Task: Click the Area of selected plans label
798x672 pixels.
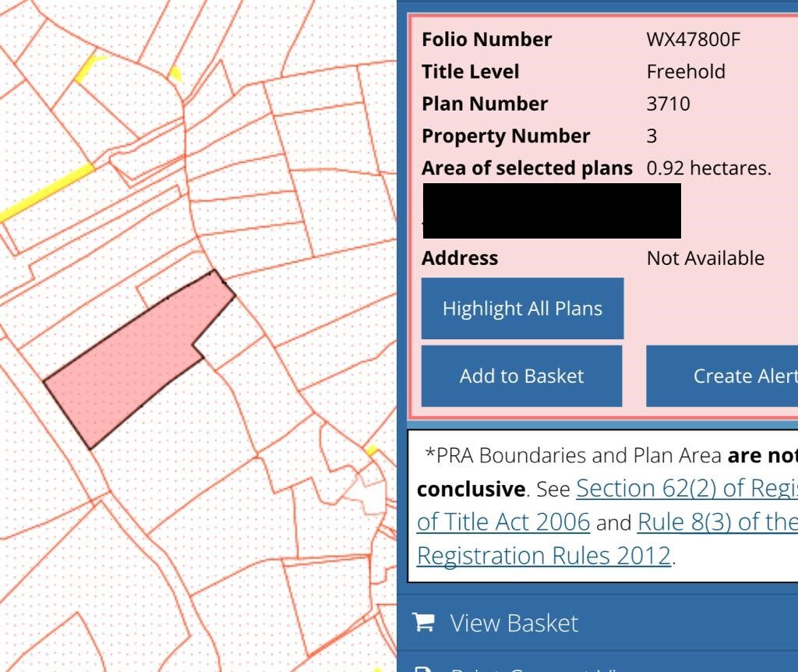Action: (x=527, y=168)
